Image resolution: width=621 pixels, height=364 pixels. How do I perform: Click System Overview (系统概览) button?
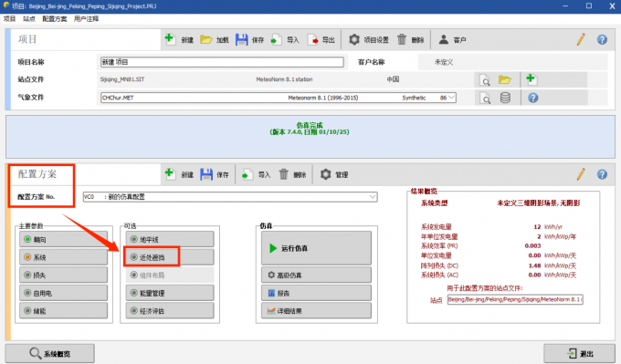pyautogui.click(x=50, y=353)
